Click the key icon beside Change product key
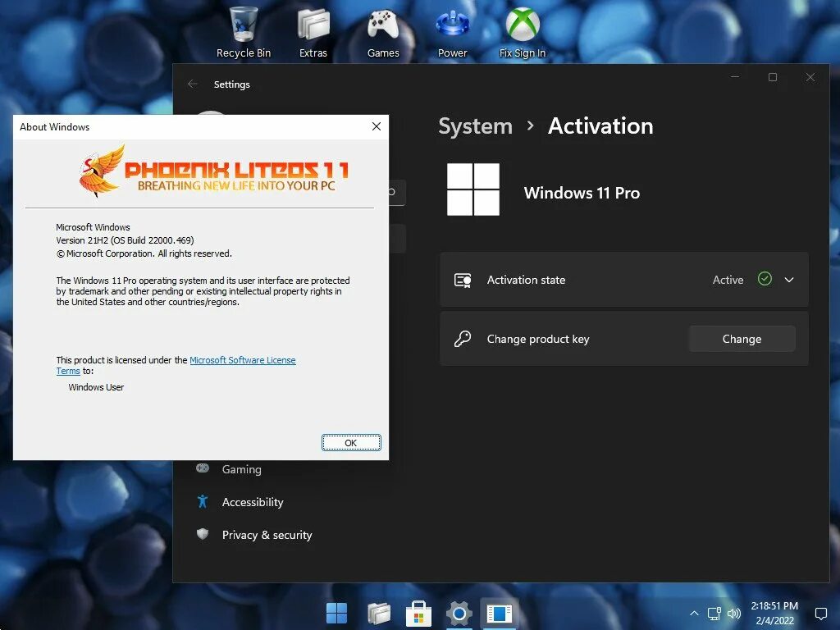 click(462, 338)
